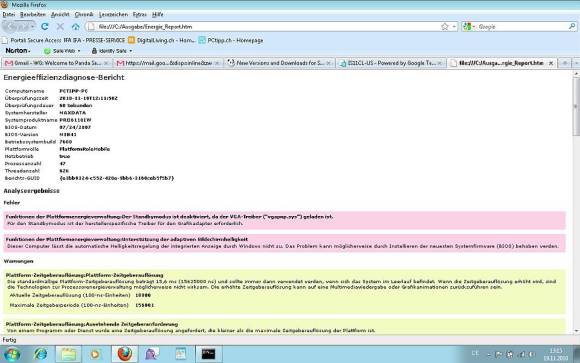Open the Bearbeiten menu
The image size is (580, 363).
[x=33, y=14]
